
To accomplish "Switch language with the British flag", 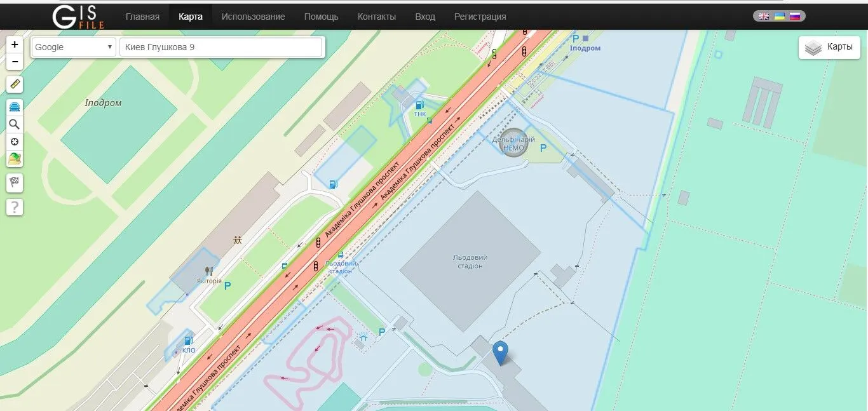I will point(764,17).
